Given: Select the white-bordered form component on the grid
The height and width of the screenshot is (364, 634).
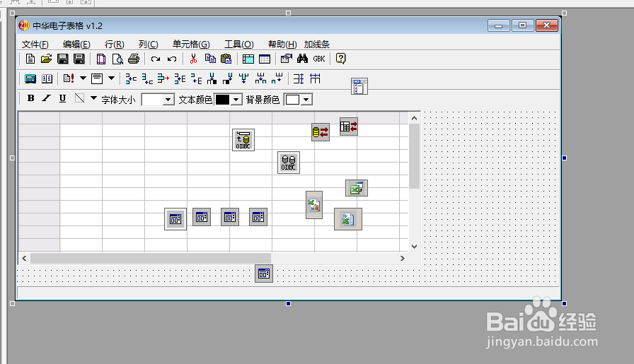Looking at the screenshot, I should click(x=175, y=219).
